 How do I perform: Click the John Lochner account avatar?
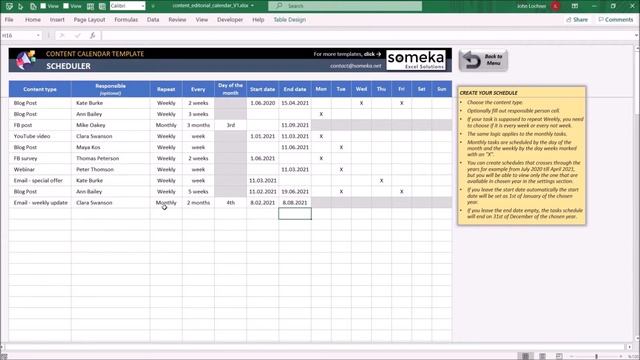pyautogui.click(x=556, y=6)
